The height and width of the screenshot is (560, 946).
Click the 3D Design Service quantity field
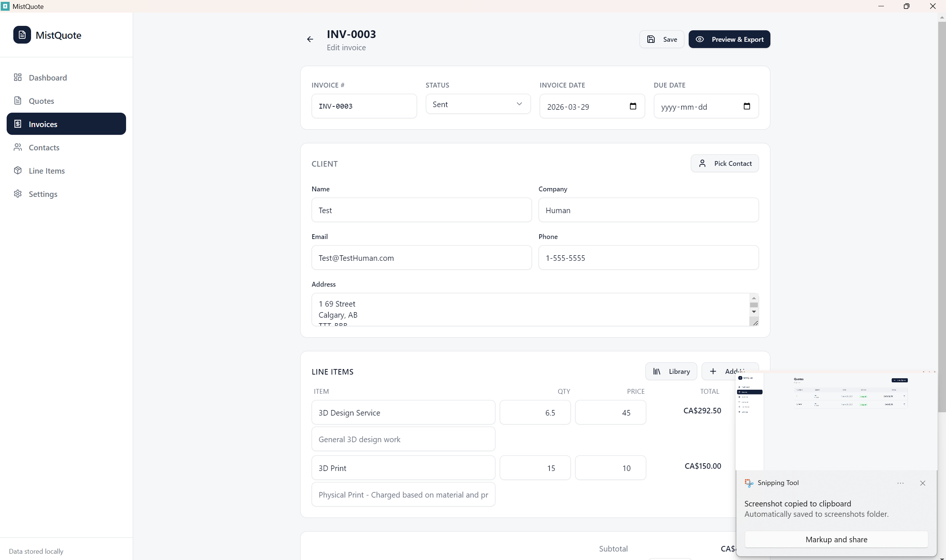point(535,413)
